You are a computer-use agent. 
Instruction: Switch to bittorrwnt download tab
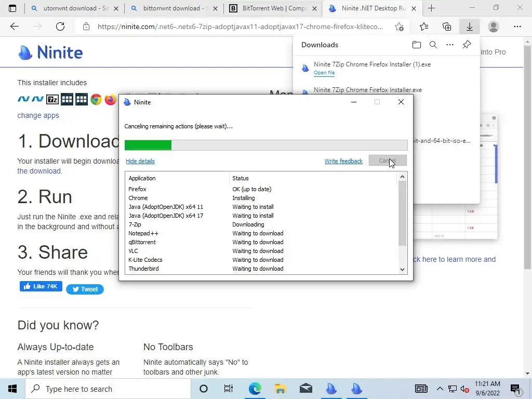click(x=176, y=8)
